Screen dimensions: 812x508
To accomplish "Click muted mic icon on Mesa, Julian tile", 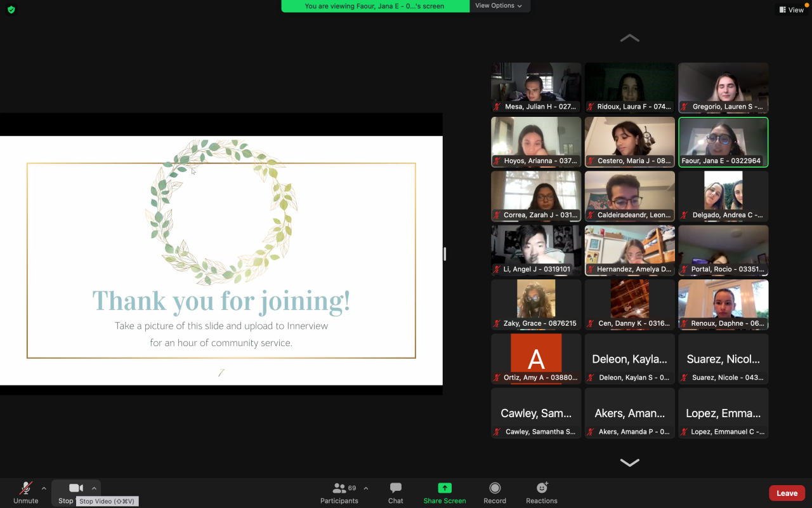I will (497, 107).
